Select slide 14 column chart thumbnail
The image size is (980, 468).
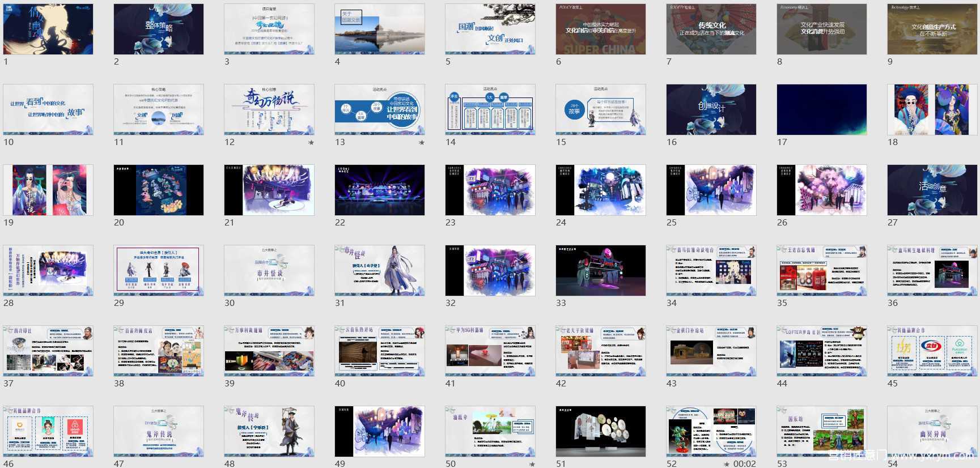(x=490, y=109)
